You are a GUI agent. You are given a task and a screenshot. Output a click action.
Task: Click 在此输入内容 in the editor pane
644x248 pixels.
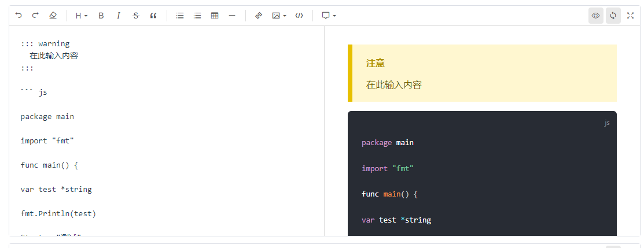[x=54, y=55]
